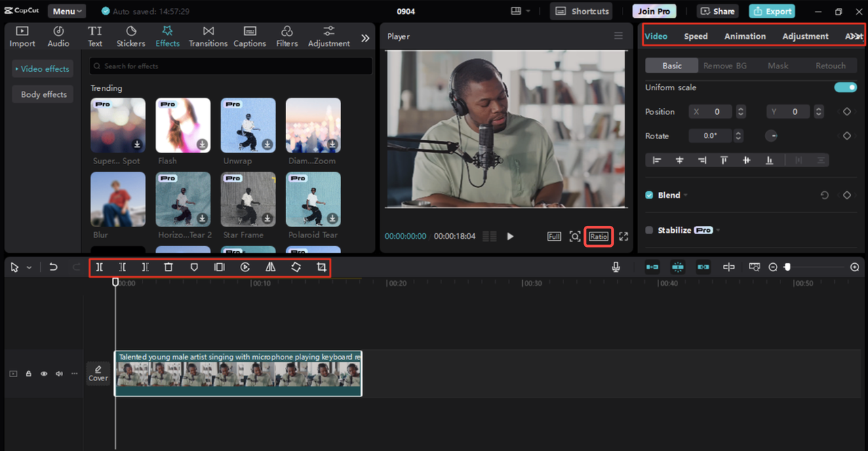Screen dimensions: 868x451
Task: Zoom in the timeline with plus magnifier
Action: (x=854, y=267)
